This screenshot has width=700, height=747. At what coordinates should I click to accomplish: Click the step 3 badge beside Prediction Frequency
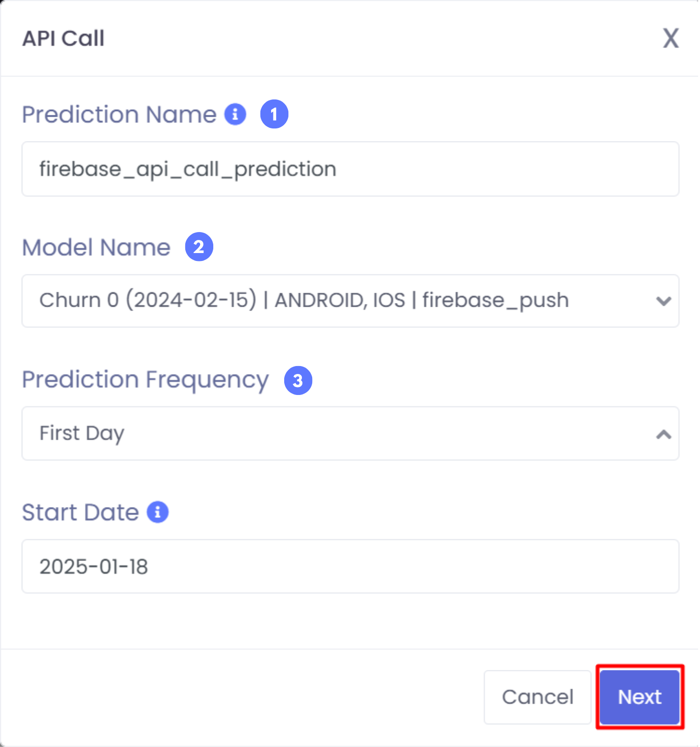click(x=298, y=381)
